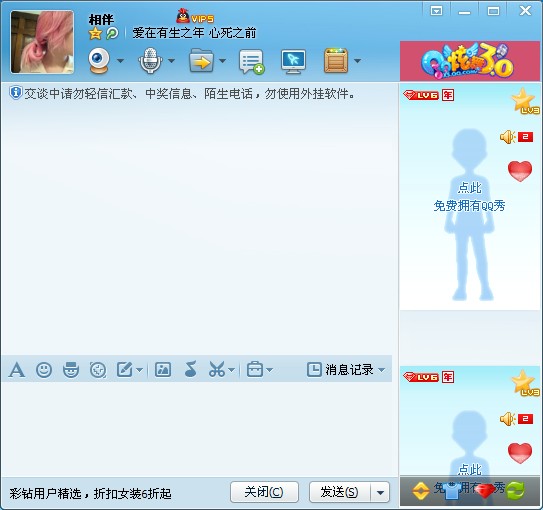
Task: Click the yellow diamond icon in the QQ show bottom bar
Action: [421, 491]
